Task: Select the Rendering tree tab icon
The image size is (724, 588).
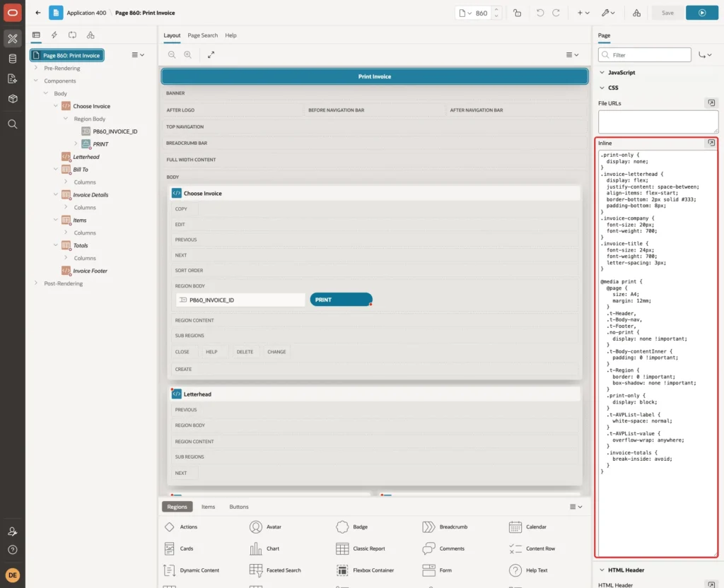Action: pyautogui.click(x=36, y=35)
